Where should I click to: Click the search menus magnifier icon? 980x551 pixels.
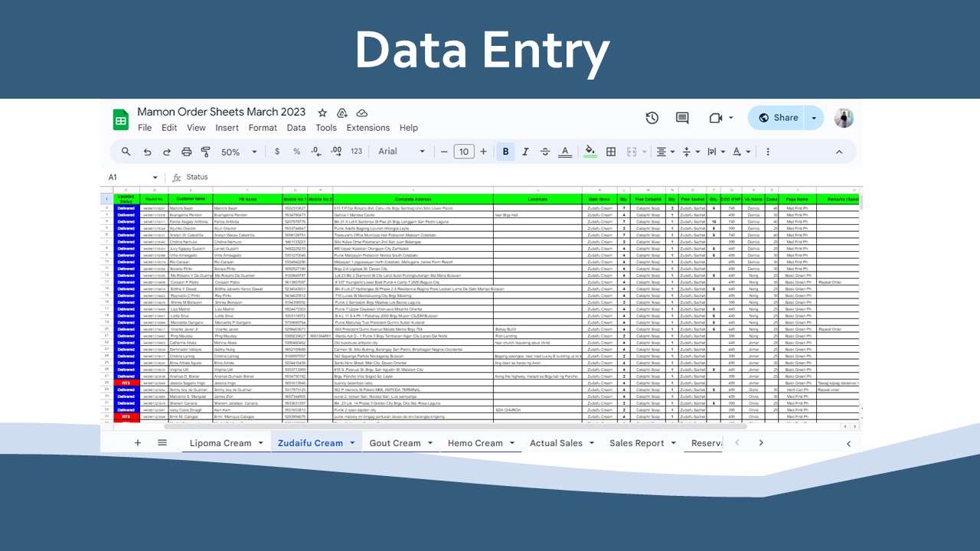pos(126,152)
